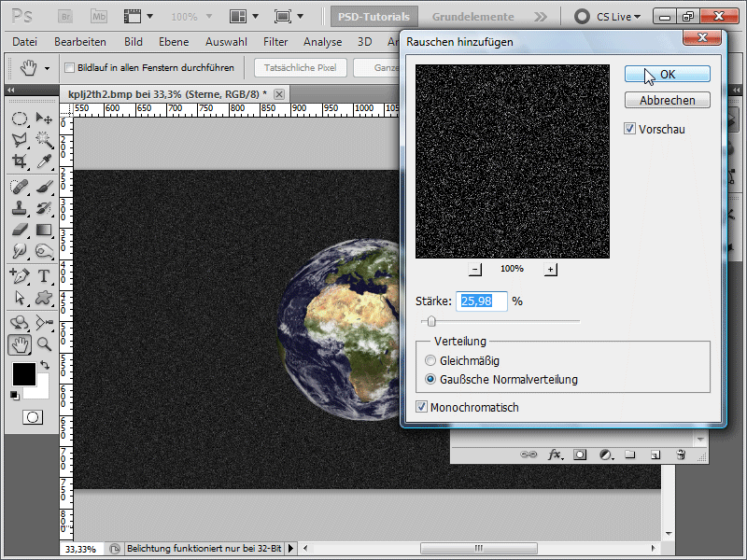747x560 pixels.
Task: Expand more workspaces chevron
Action: pyautogui.click(x=541, y=17)
